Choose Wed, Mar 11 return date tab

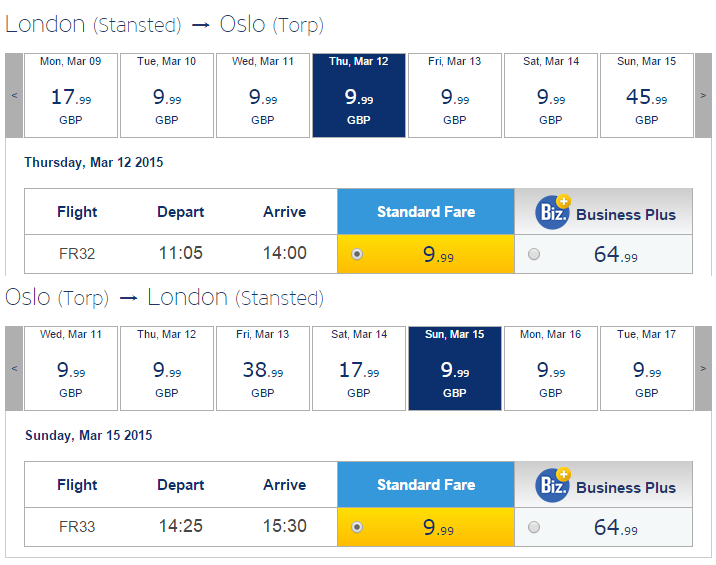click(71, 368)
